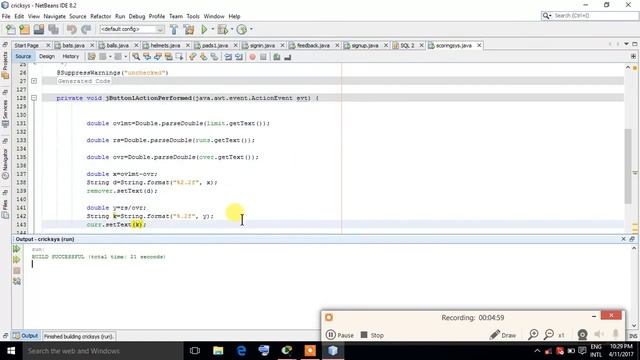Click the Profile Project toolbar icon

click(242, 29)
